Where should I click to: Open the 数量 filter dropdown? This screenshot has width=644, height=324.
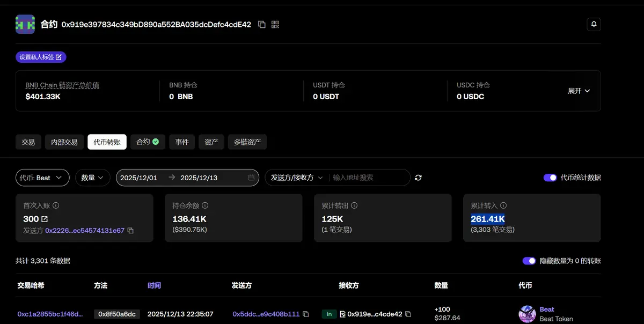tap(92, 178)
